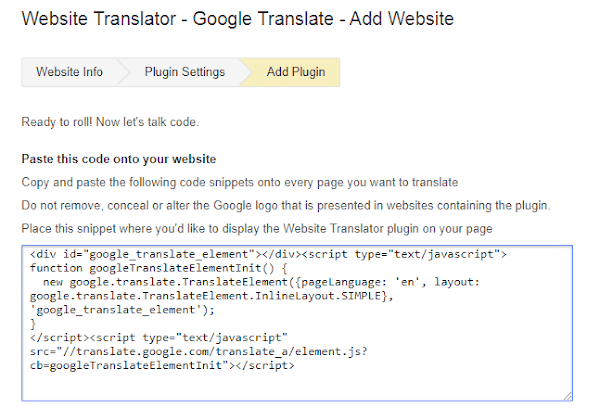This screenshot has width=600, height=420.
Task: Click the code line 'google.translate.TranslateElement.InlineLayout.SIMPLE},'
Action: coord(212,296)
